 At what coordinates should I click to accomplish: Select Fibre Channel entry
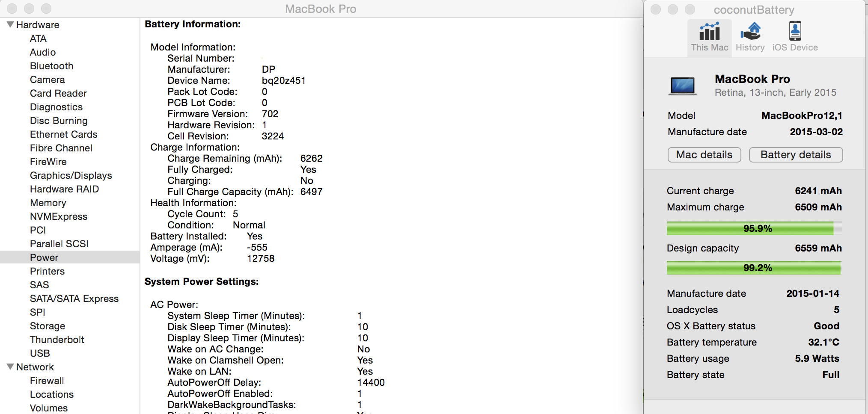pyautogui.click(x=61, y=148)
